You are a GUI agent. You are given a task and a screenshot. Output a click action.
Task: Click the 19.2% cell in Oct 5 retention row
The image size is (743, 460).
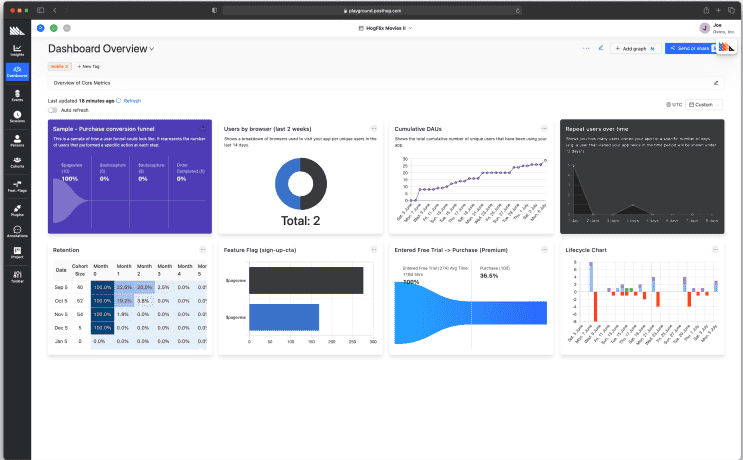pyautogui.click(x=124, y=301)
